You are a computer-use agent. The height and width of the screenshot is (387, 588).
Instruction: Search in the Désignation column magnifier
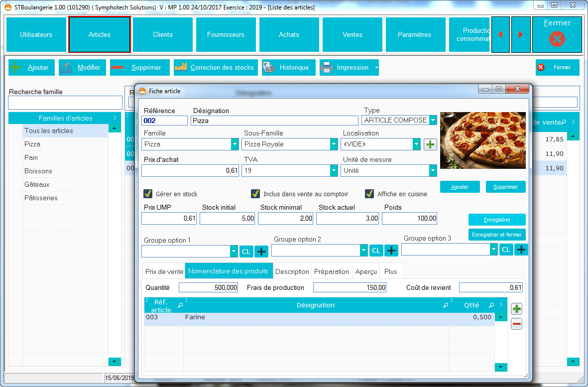tap(446, 305)
